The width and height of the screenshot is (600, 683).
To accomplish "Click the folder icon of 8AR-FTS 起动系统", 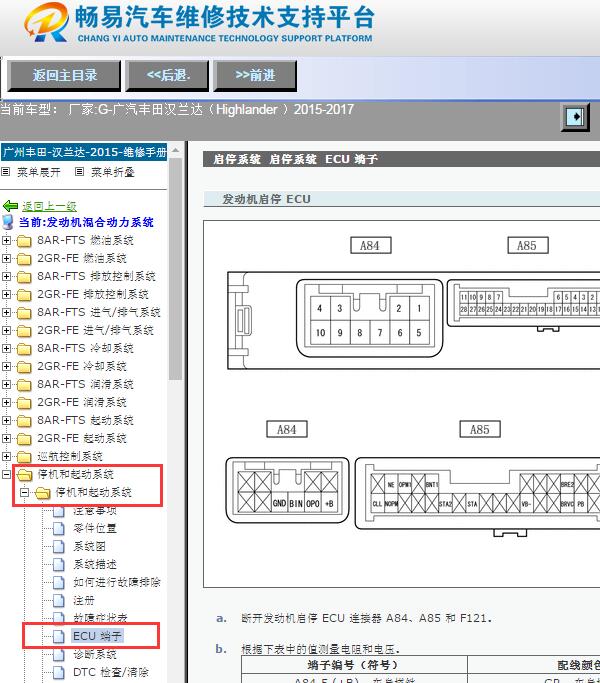I will (x=24, y=421).
